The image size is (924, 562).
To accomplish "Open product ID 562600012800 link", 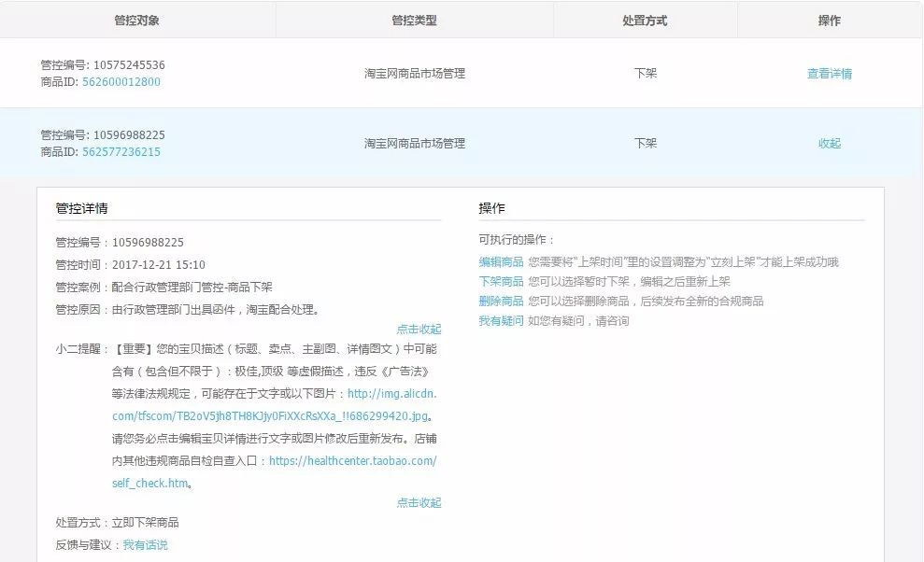I will (121, 82).
